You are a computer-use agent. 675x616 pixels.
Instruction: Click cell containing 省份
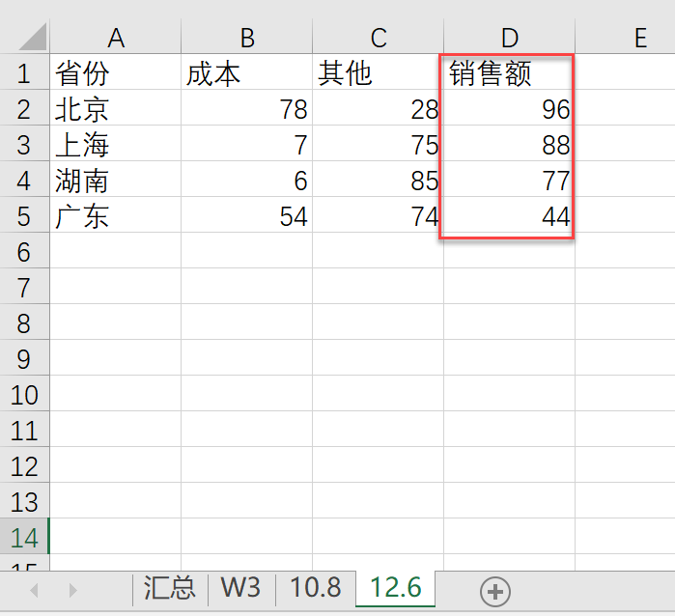point(115,72)
